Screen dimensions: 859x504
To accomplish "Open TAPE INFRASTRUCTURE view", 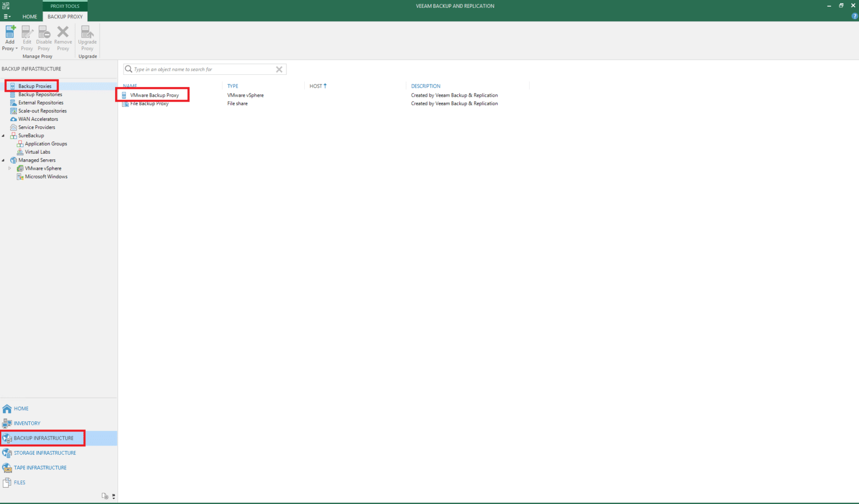I will (39, 468).
